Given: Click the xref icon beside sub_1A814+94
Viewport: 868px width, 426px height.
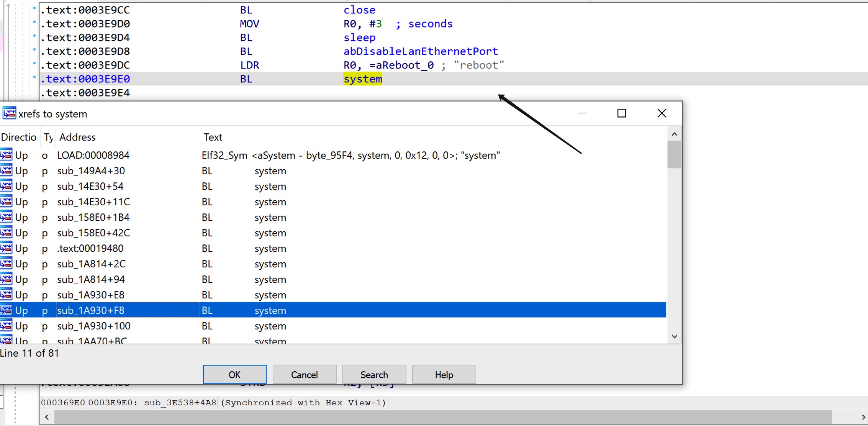Looking at the screenshot, I should (7, 279).
